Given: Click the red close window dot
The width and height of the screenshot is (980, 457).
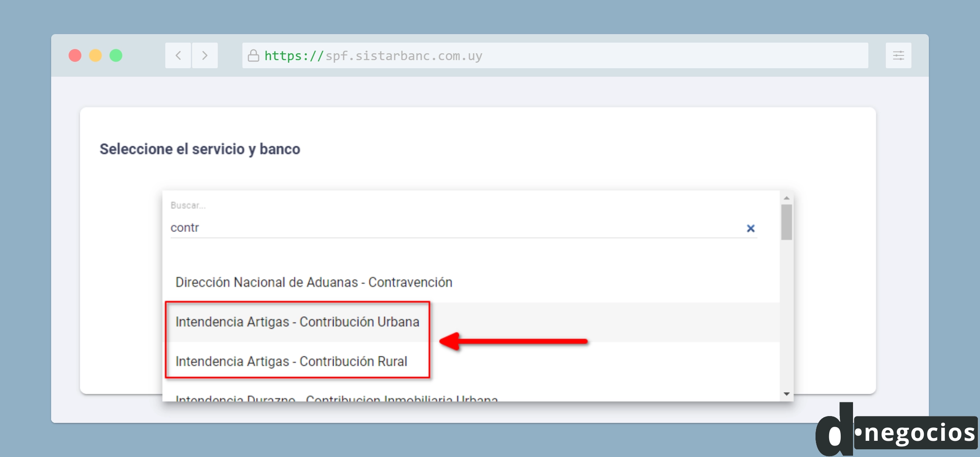Looking at the screenshot, I should tap(75, 55).
